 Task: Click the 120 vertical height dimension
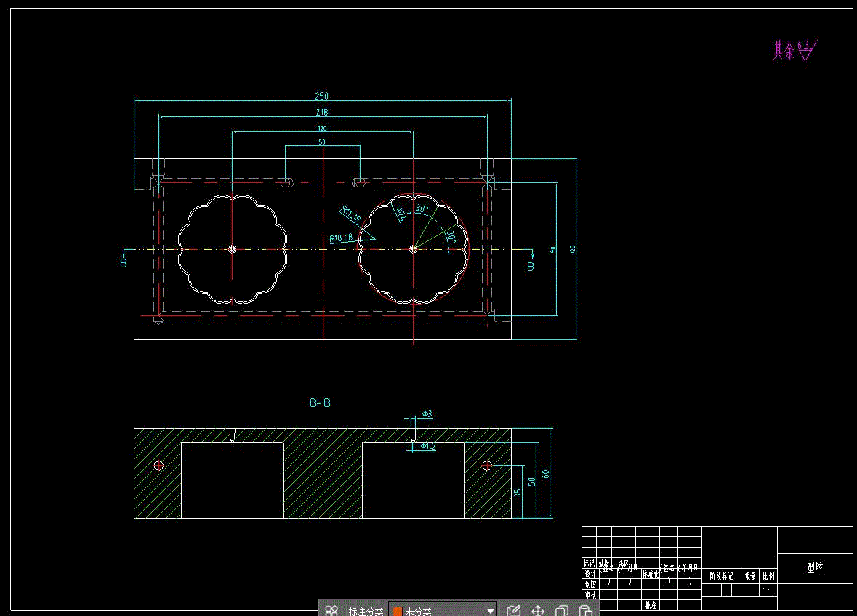click(x=572, y=249)
